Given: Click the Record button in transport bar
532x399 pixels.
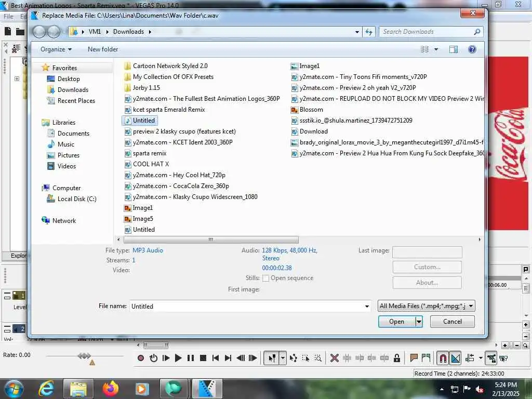Looking at the screenshot, I should tap(141, 358).
